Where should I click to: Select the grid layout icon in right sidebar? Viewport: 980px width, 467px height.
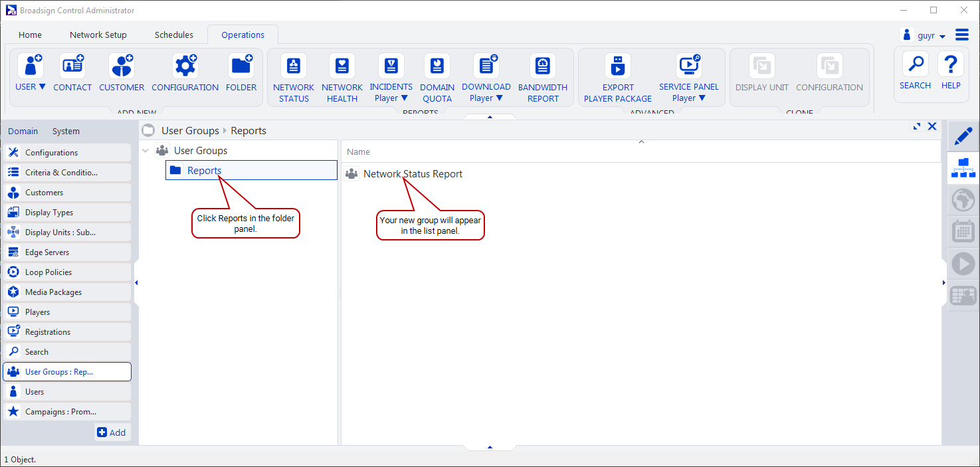(963, 296)
